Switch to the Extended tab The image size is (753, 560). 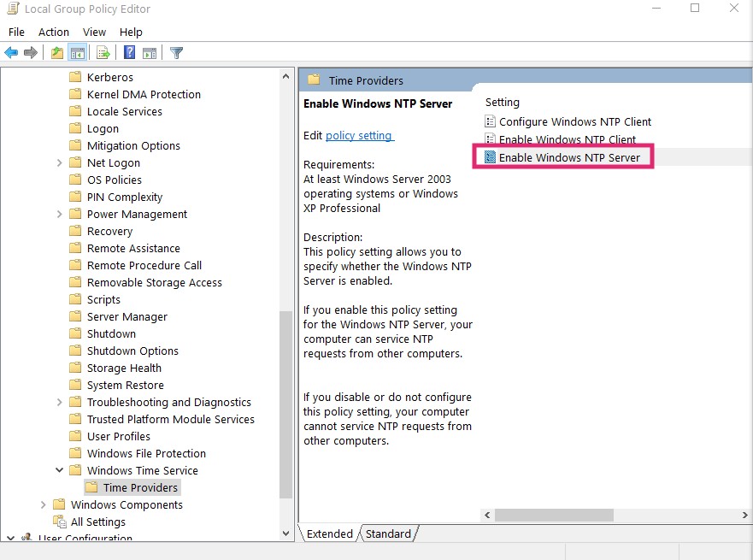329,533
